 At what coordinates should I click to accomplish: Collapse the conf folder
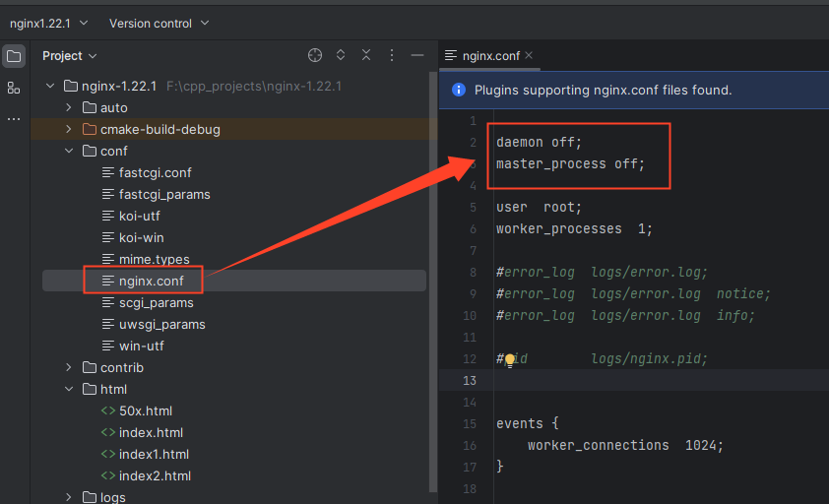[69, 151]
